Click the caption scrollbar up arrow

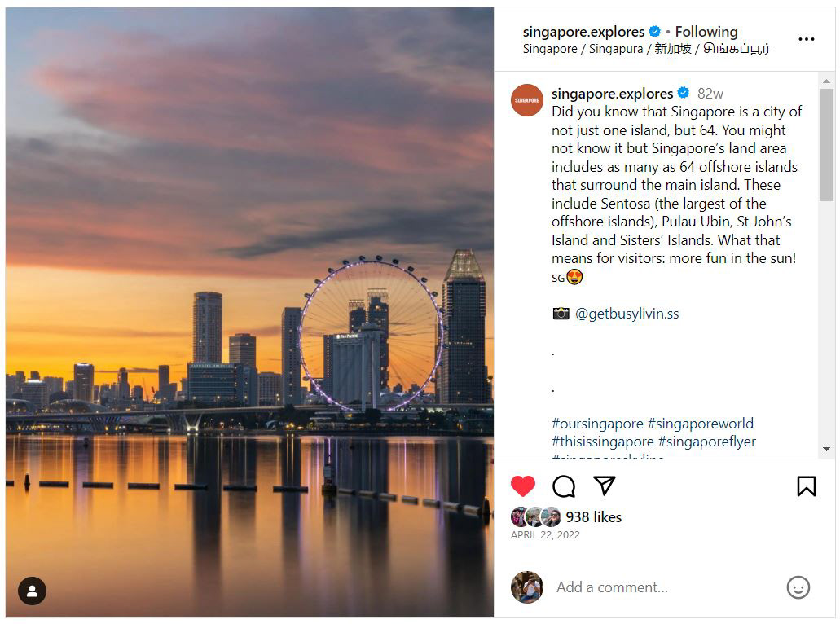pos(827,81)
